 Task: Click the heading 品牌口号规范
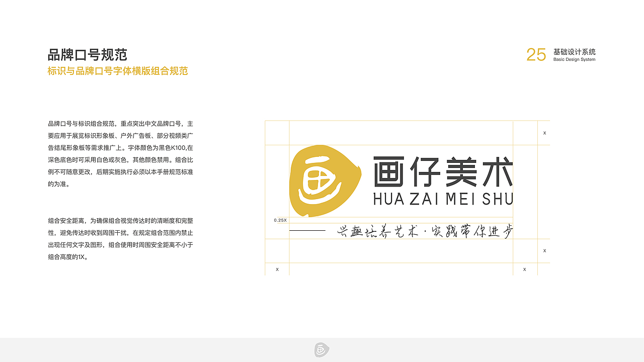[x=88, y=55]
